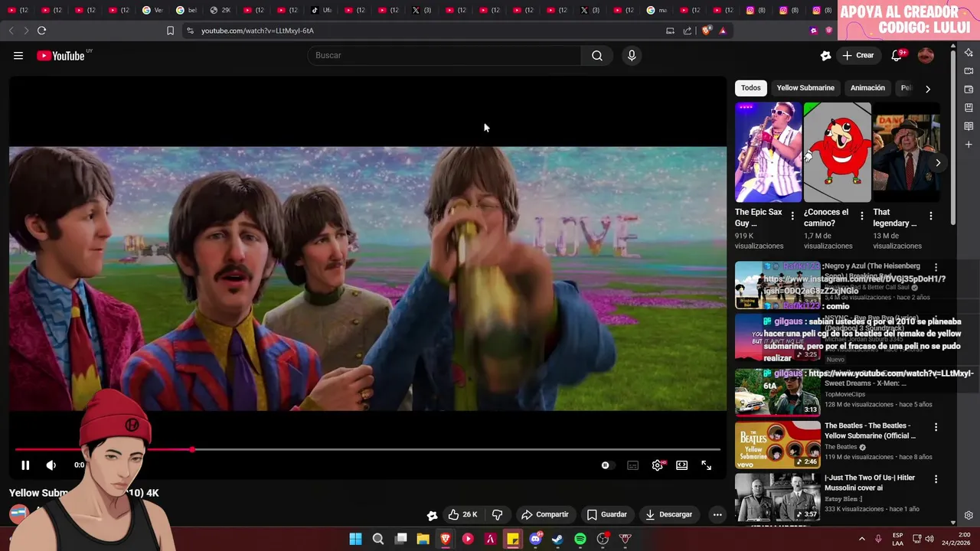Viewport: 980px width, 551px height.
Task: Mute the video volume
Action: point(51,465)
